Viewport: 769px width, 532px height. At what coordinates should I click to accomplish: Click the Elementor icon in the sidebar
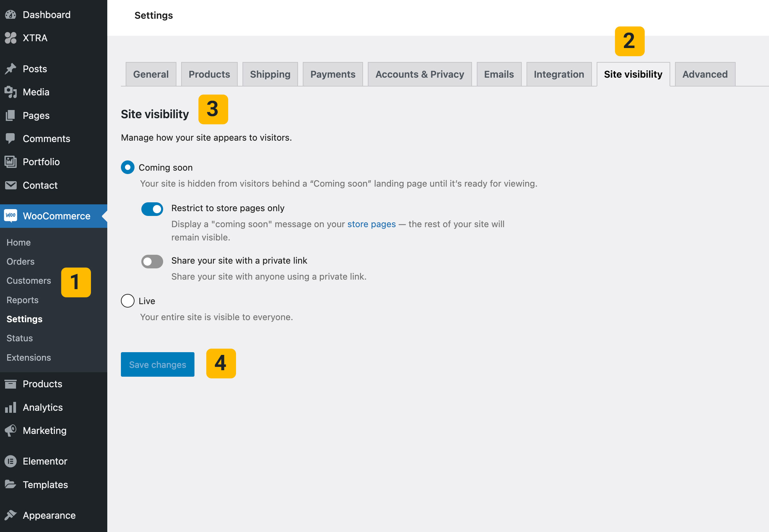tap(11, 461)
